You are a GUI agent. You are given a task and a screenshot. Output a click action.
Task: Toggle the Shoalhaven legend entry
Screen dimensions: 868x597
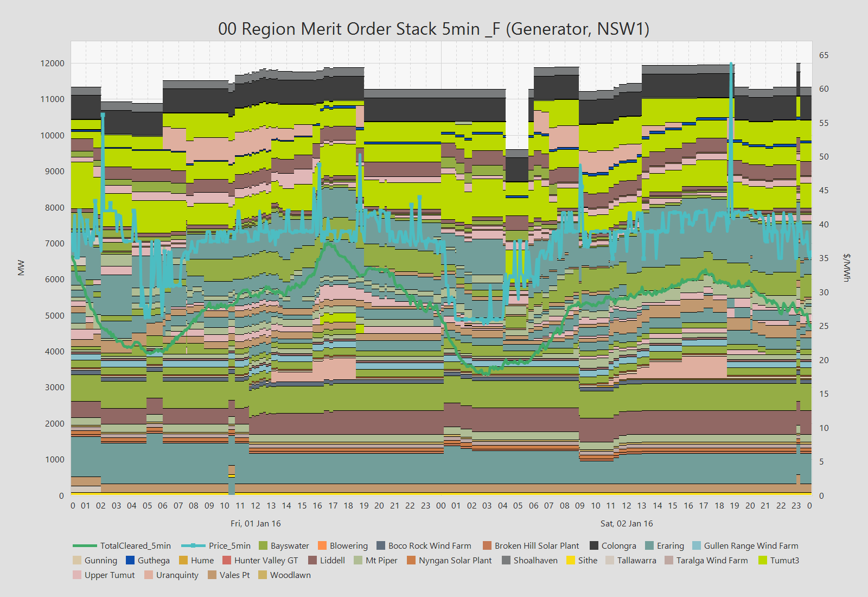[x=535, y=560]
